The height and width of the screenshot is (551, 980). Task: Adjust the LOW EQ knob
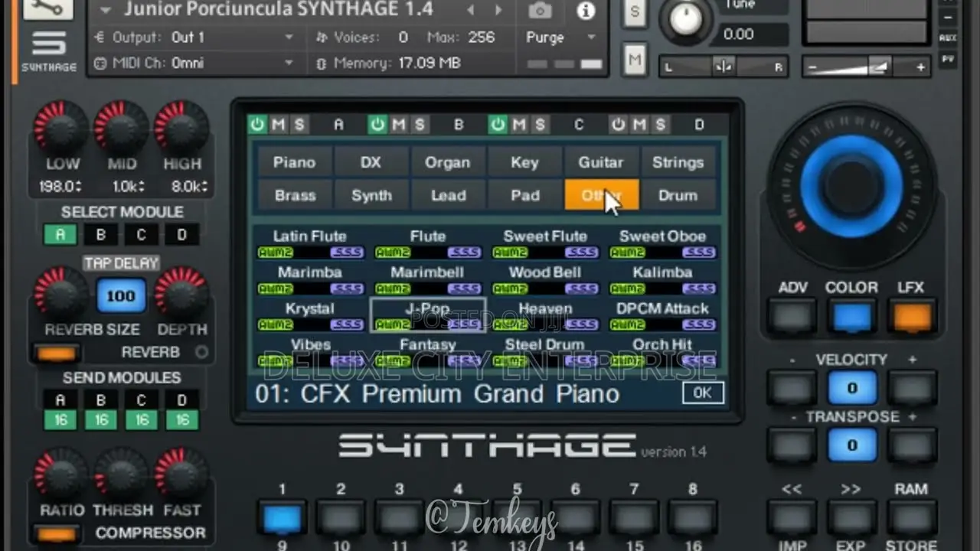point(61,127)
